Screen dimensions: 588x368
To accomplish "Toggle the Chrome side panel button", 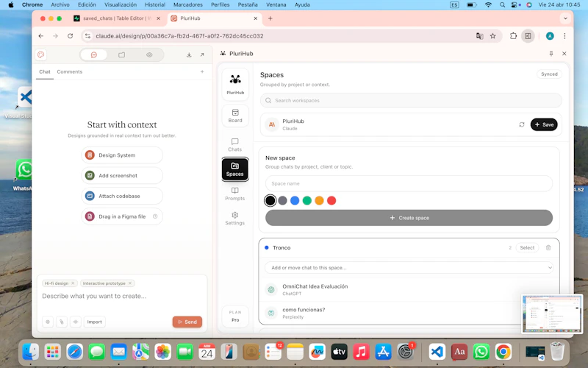I will (x=528, y=36).
